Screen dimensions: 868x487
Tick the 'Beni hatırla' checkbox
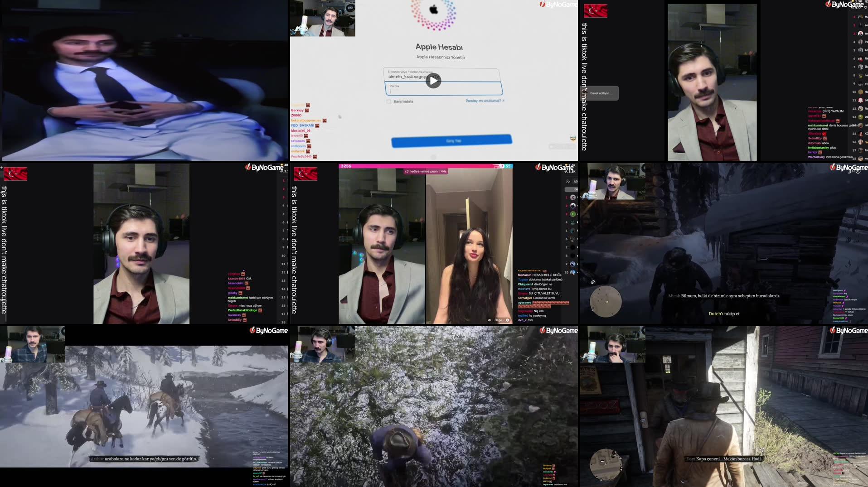(x=389, y=101)
